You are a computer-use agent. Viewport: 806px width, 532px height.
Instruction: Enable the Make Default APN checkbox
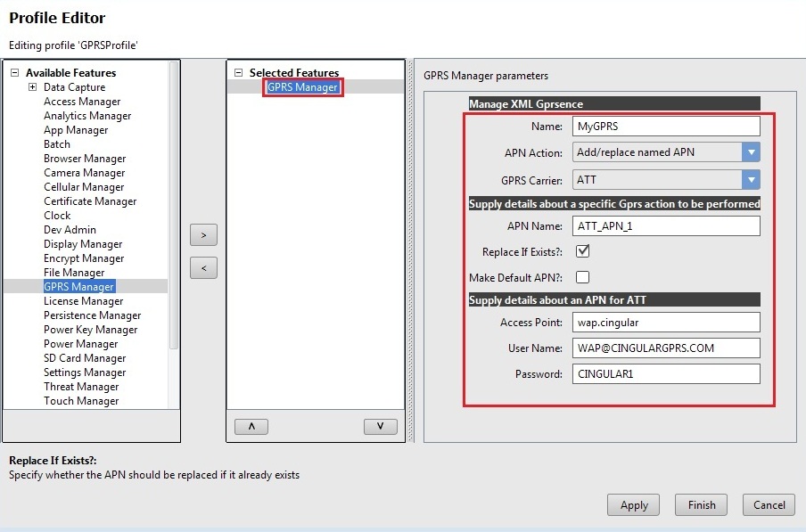click(582, 277)
